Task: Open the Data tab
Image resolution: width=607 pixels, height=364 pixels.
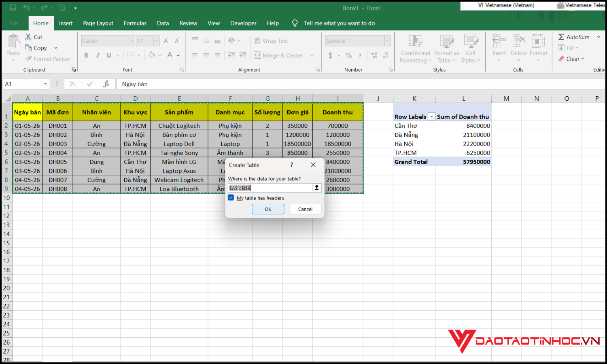Action: pyautogui.click(x=163, y=23)
